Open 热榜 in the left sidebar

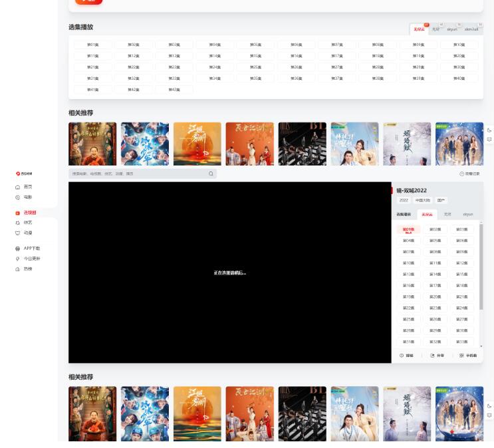click(x=28, y=269)
